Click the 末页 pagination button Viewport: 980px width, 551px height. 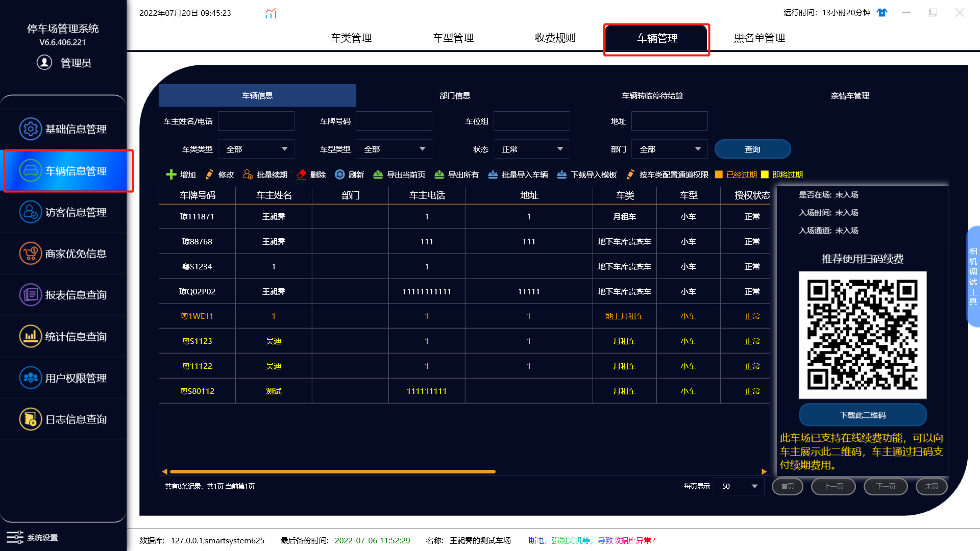[x=932, y=486]
